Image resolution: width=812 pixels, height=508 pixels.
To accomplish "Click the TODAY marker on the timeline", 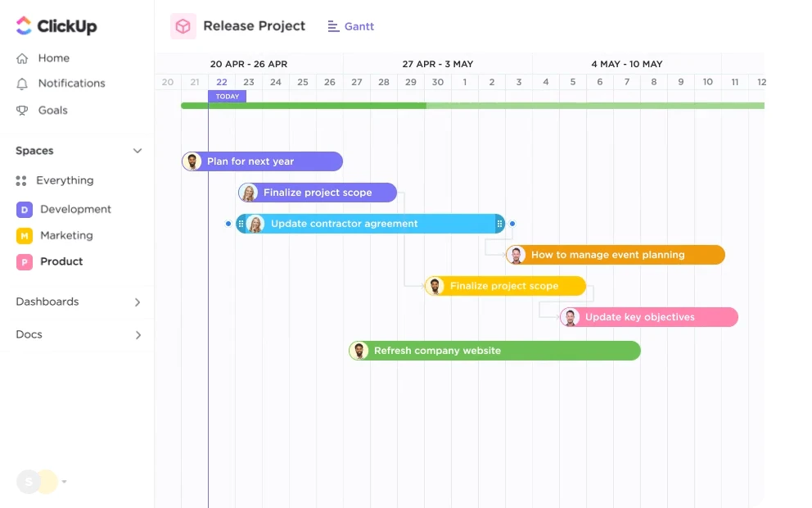I will tap(227, 96).
